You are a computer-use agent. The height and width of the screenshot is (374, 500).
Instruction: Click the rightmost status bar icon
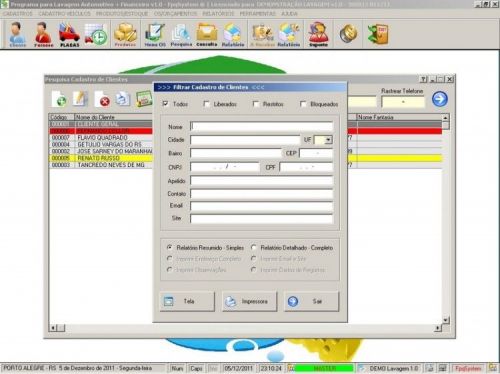[x=493, y=368]
